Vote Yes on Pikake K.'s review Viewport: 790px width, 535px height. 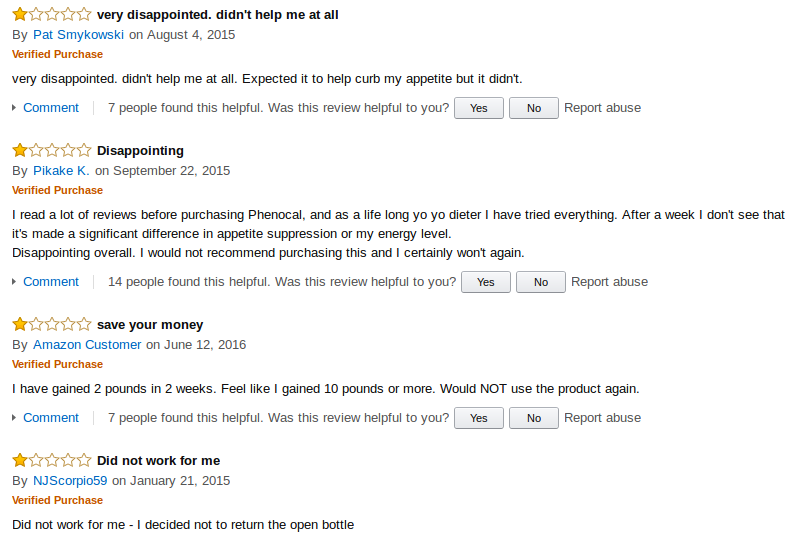(x=486, y=282)
